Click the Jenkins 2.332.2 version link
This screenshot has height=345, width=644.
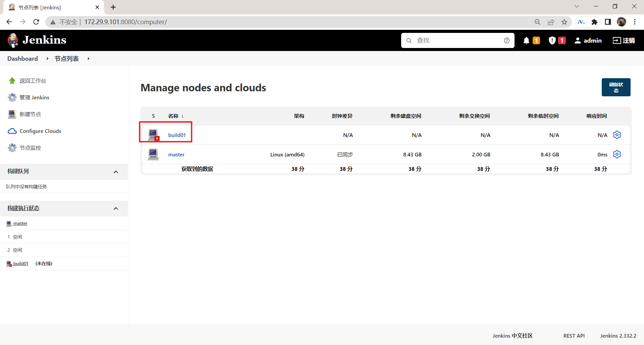[x=618, y=336]
